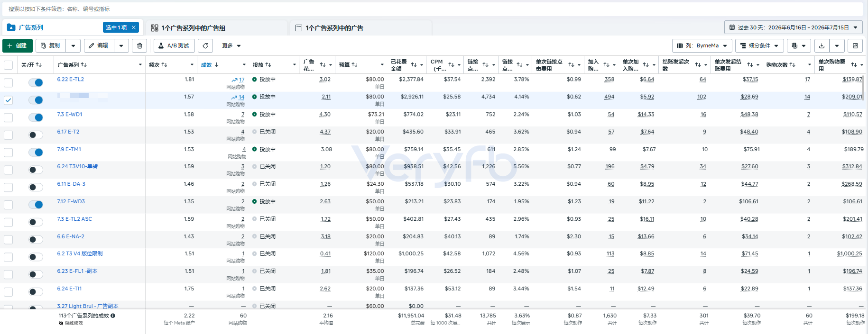The image size is (868, 334).
Task: Sort by the 已花费金额 column arrows
Action: pyautogui.click(x=414, y=65)
